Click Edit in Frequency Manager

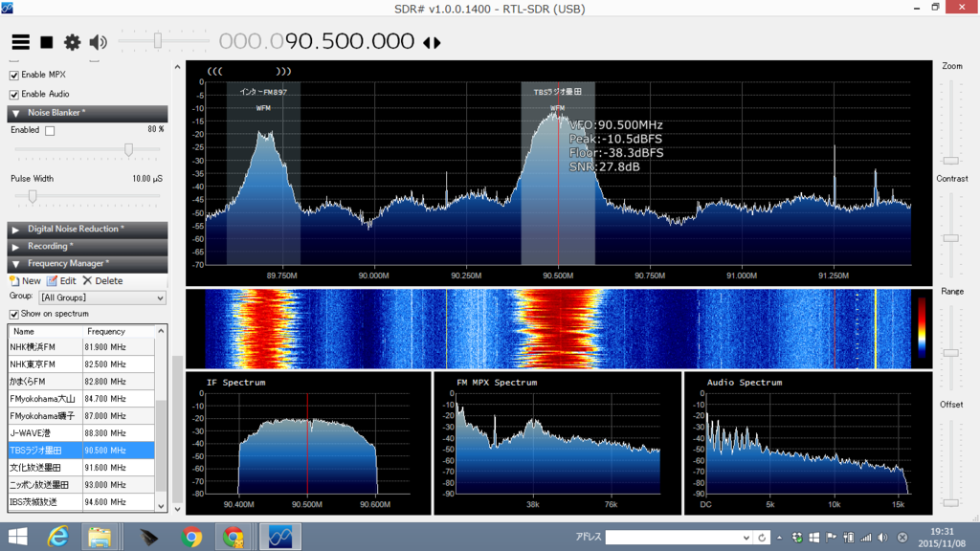(62, 281)
